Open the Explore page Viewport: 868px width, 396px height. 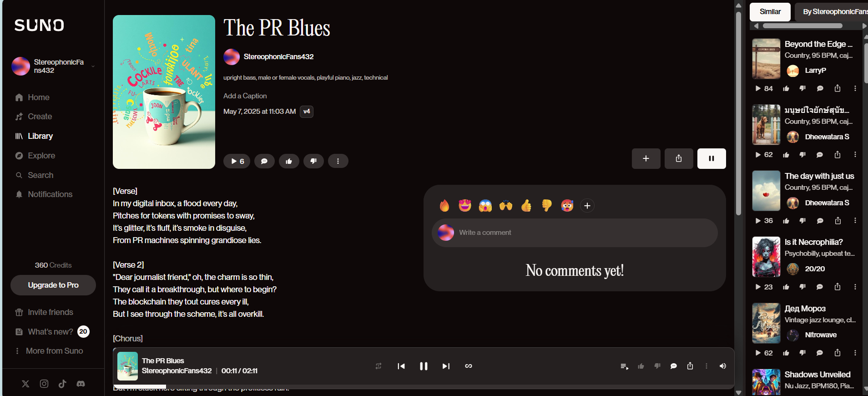coord(35,156)
